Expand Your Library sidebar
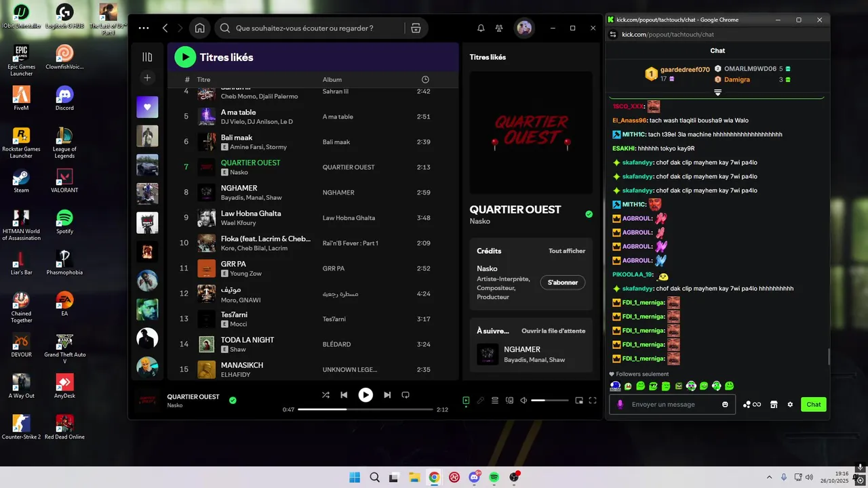Screen dimensions: 868x488 (x=147, y=57)
